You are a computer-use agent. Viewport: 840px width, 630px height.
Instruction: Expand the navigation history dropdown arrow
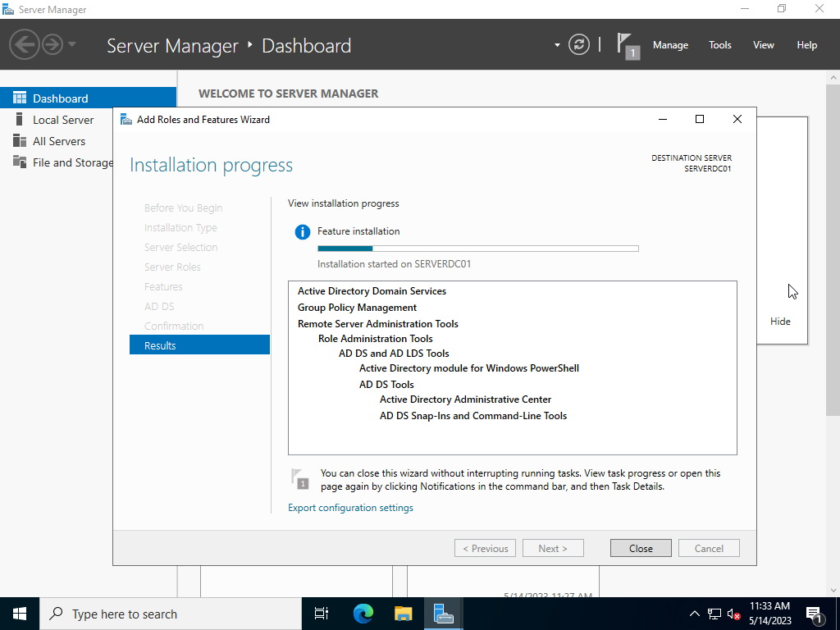pyautogui.click(x=72, y=44)
